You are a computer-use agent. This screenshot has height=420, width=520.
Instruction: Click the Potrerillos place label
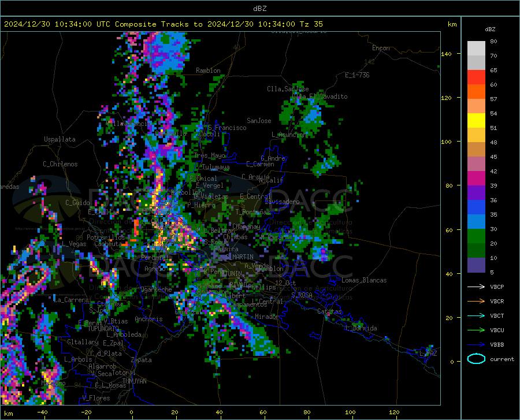coord(106,237)
